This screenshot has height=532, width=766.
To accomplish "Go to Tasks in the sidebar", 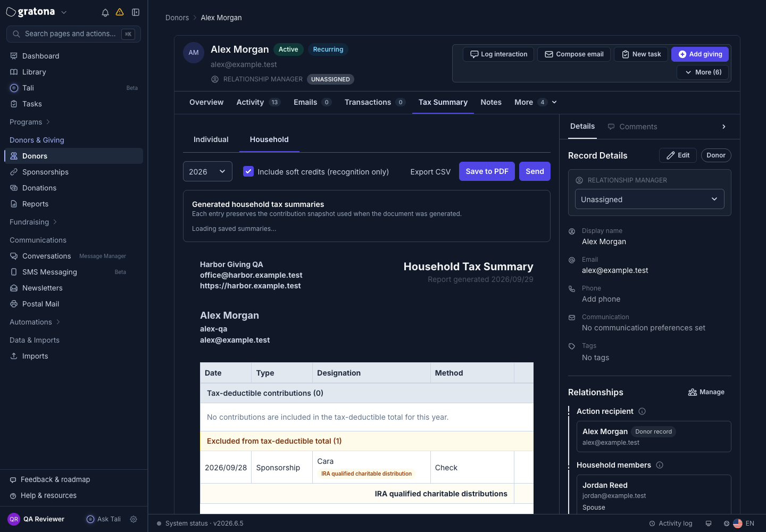I will [73, 104].
